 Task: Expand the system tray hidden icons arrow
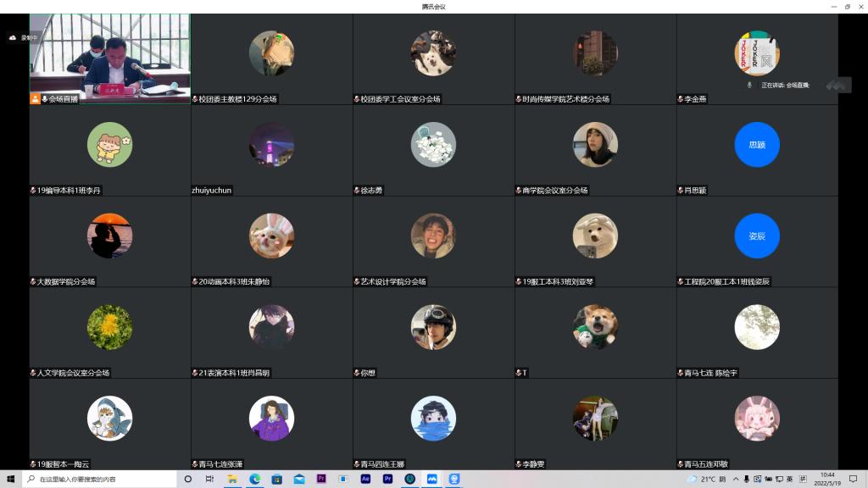(736, 479)
